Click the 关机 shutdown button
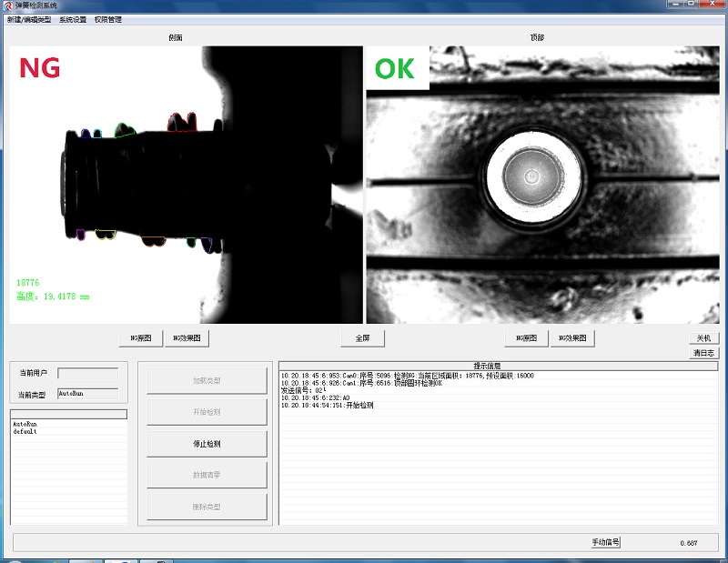Viewport: 728px width, 563px height. coord(703,337)
